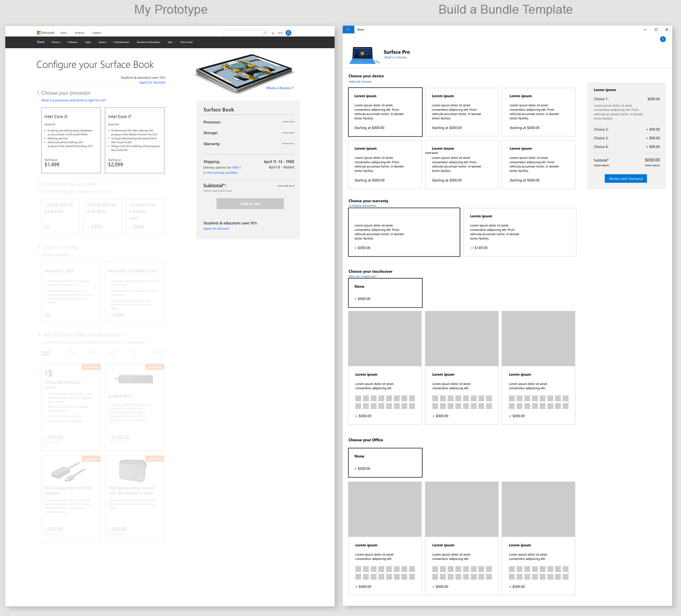This screenshot has width=681, height=616.
Task: Click the Surface Pro product thumbnail
Action: tap(364, 55)
